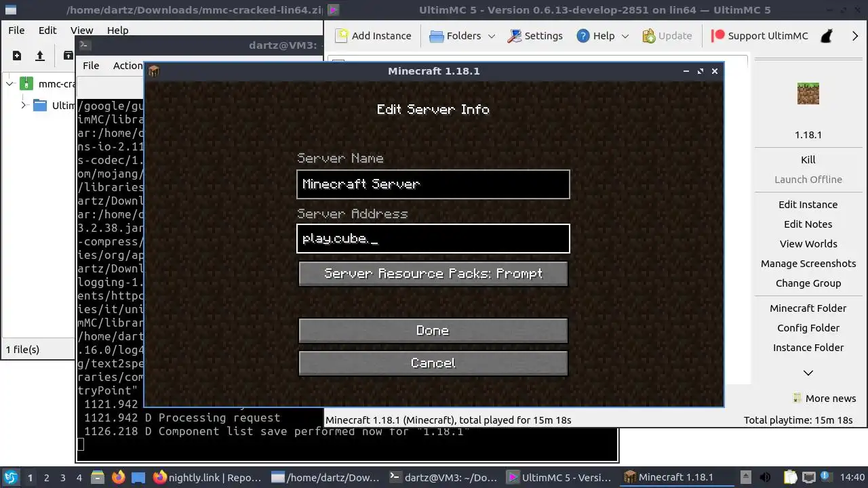Click the open archive upload-arrow icon
The height and width of the screenshot is (488, 868).
coord(40,56)
